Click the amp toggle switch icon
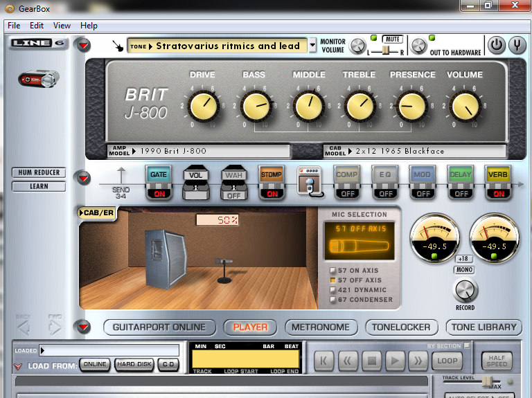The image size is (532, 398). [x=309, y=183]
